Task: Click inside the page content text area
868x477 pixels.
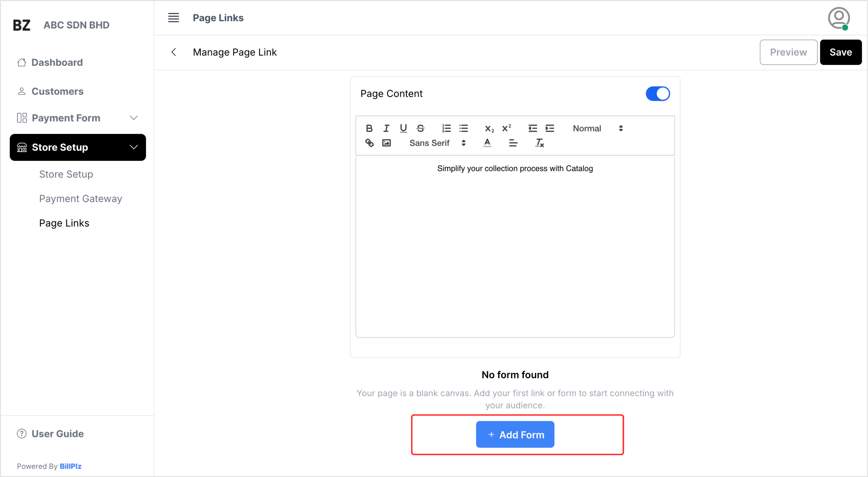Action: 515,246
